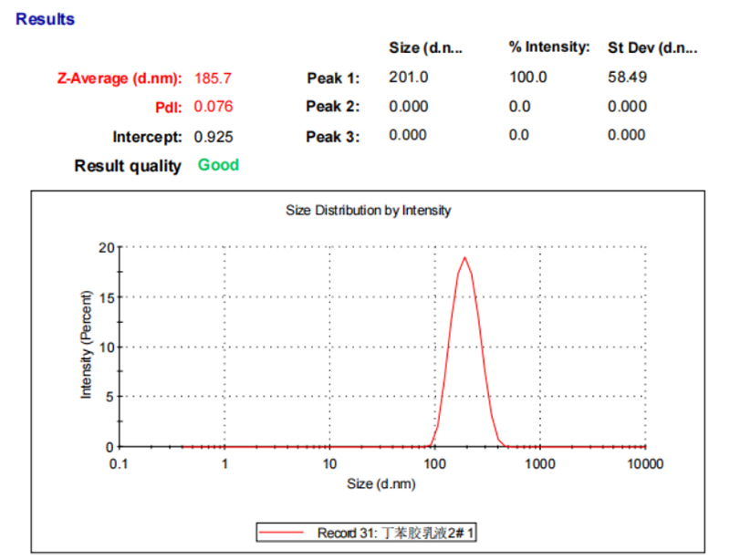The height and width of the screenshot is (560, 730).
Task: Click the Size column header
Action: (425, 47)
